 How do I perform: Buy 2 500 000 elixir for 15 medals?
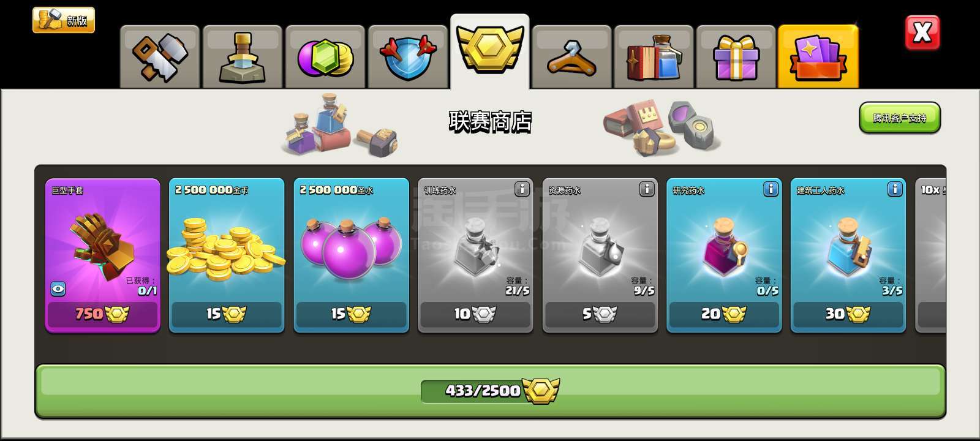(x=352, y=314)
